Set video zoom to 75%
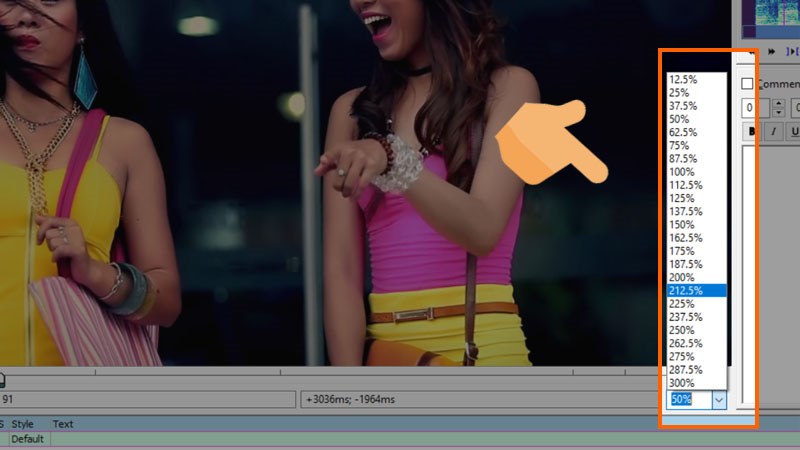This screenshot has width=800, height=450. (696, 145)
